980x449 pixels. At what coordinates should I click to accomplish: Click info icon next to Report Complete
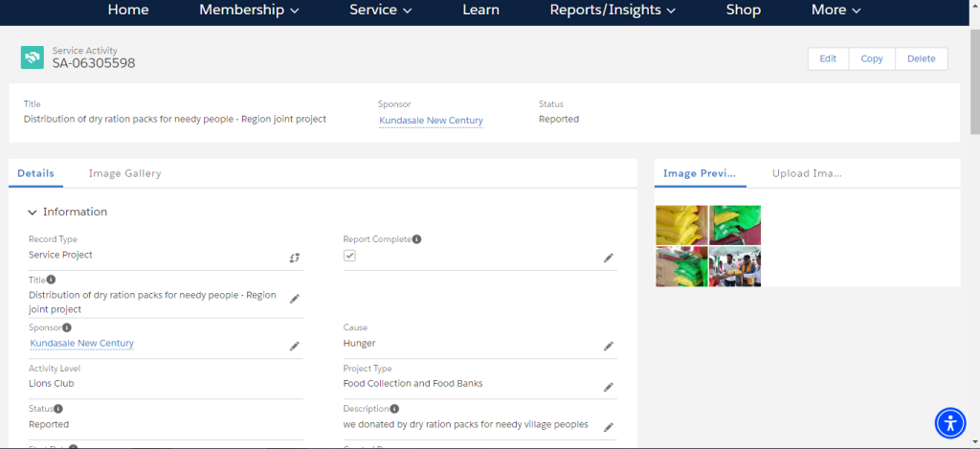tap(417, 239)
